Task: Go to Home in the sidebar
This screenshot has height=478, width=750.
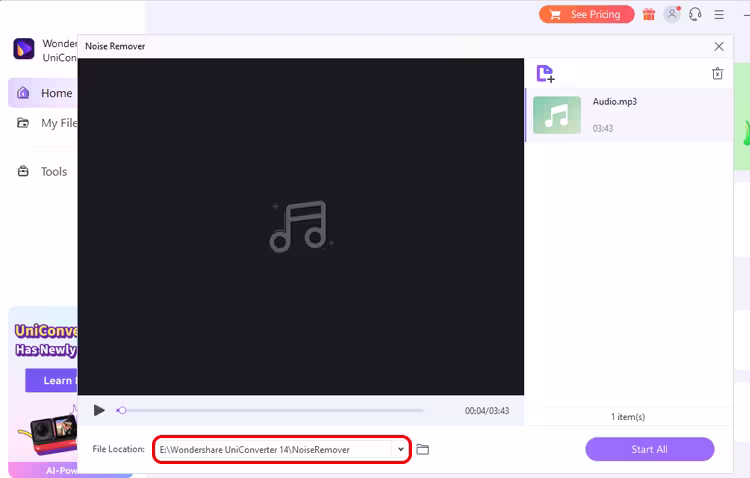Action: (43, 93)
